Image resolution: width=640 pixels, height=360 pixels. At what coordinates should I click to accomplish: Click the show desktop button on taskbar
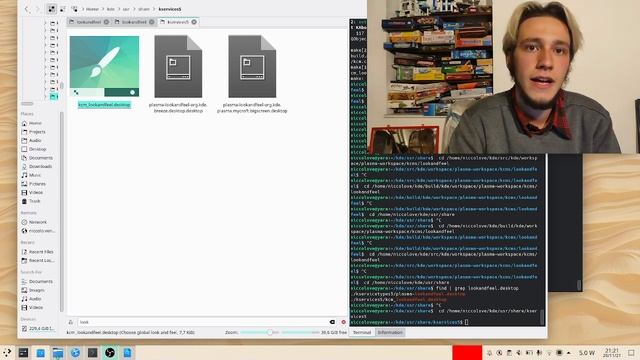[x=631, y=353]
